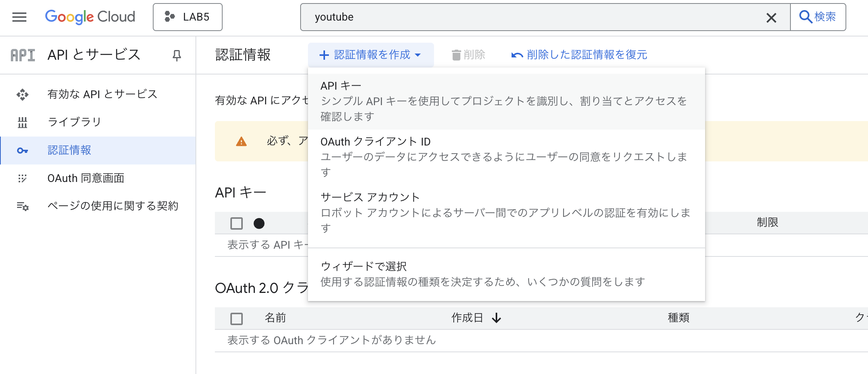Select the filled API key row checkbox

pos(259,223)
